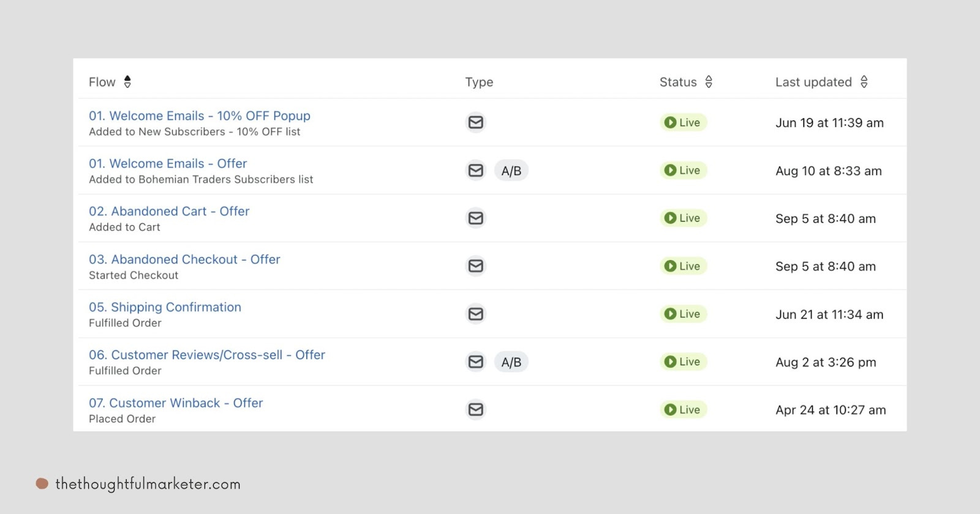Click A/B badge in Welcome Emails - Offer row
The image size is (980, 514).
tap(511, 171)
